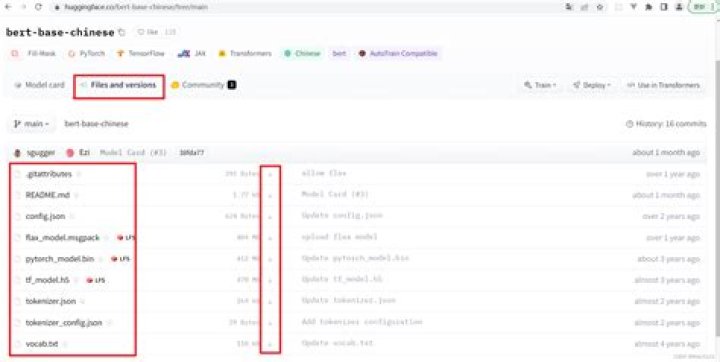Open the vocab.txt file
The height and width of the screenshot is (362, 720).
(42, 344)
